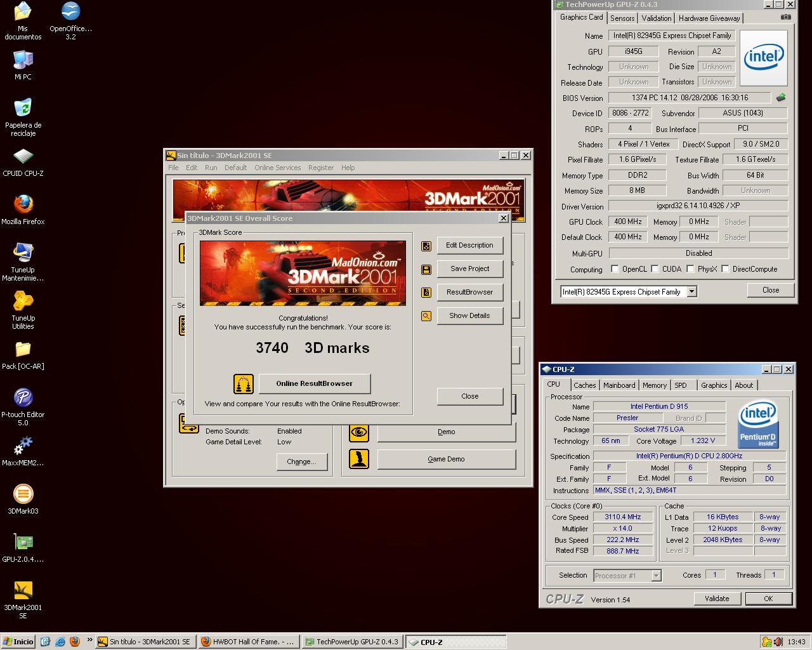
Task: Click GPU-Z screenshot camera icon
Action: click(785, 17)
